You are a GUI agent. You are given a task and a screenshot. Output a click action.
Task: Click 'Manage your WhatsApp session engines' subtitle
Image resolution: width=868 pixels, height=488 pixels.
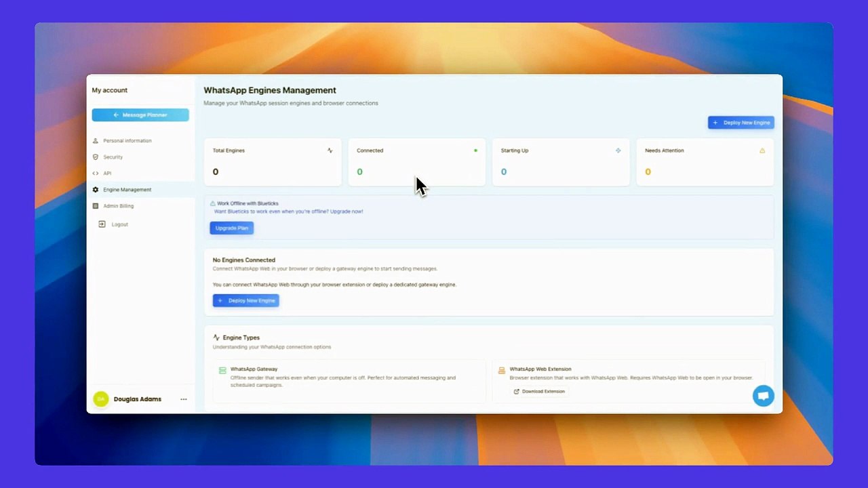click(x=291, y=103)
